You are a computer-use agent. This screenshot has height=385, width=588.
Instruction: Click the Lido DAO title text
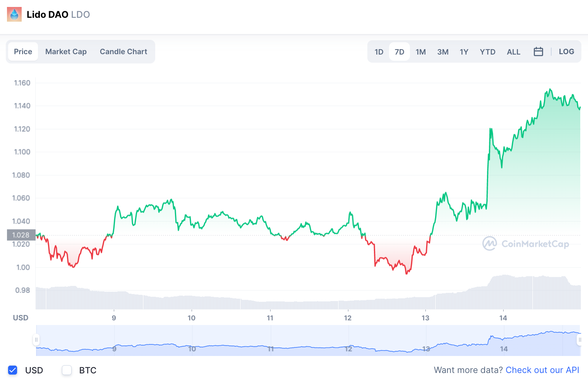(x=47, y=14)
